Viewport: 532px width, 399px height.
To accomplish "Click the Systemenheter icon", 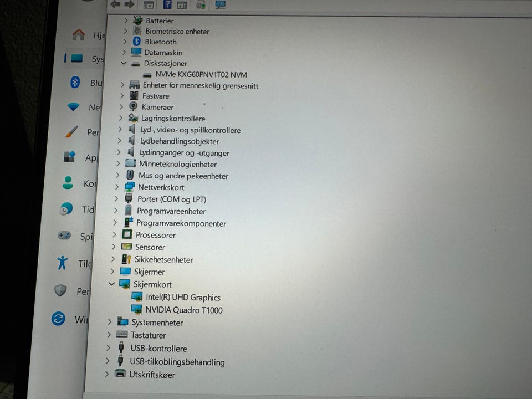I will click(x=122, y=321).
